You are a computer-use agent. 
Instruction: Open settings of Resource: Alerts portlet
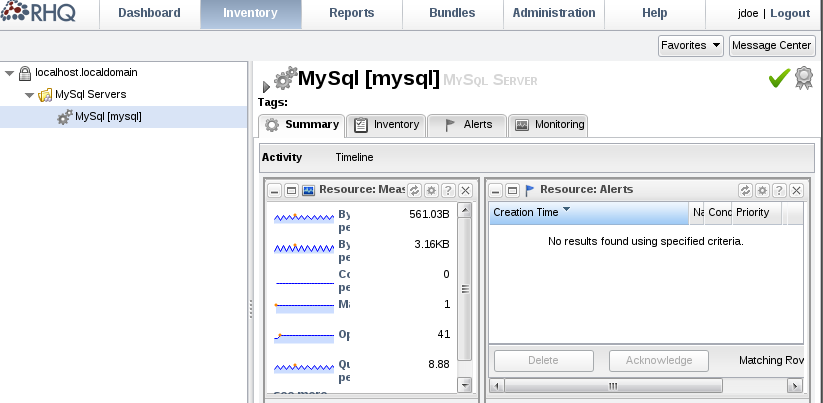[762, 190]
